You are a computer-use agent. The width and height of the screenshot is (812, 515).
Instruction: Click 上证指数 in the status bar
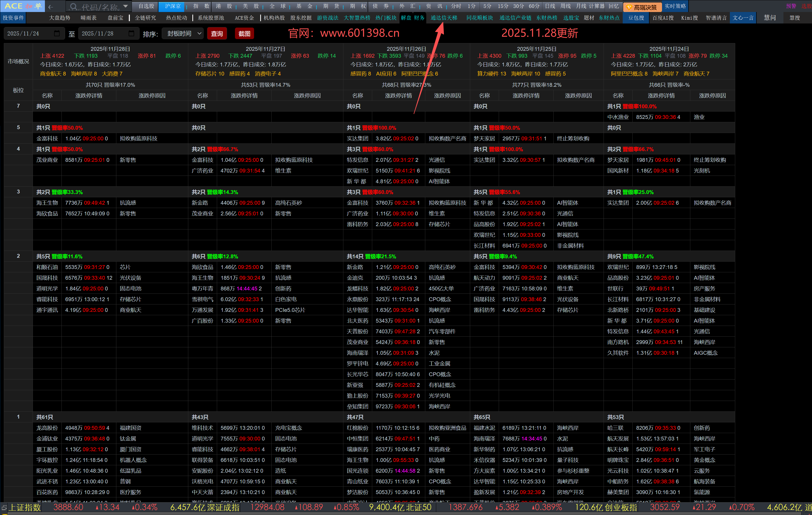click(x=24, y=508)
